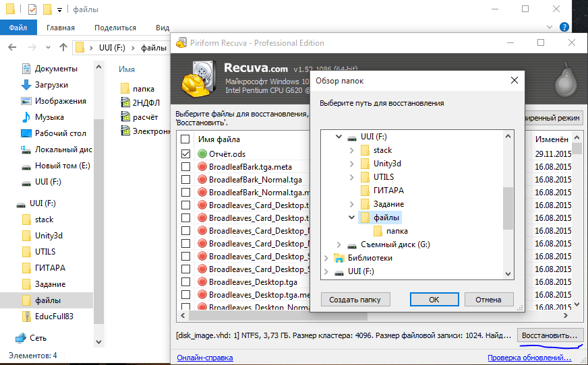Click the folder tree vertical scrollbar

click(x=508, y=207)
